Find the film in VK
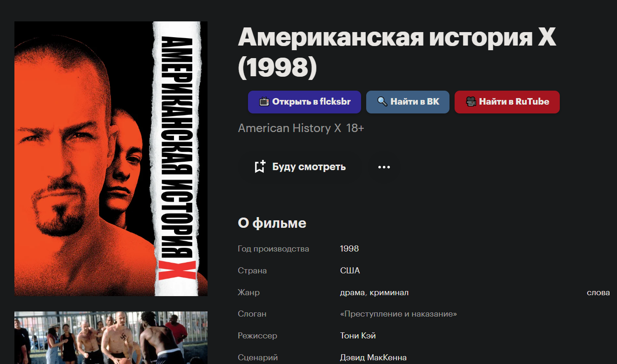Image resolution: width=617 pixels, height=364 pixels. [x=408, y=102]
